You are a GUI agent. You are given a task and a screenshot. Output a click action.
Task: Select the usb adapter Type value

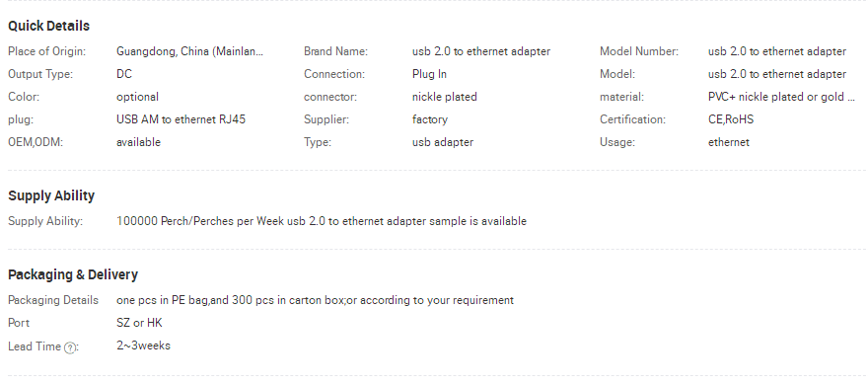click(x=442, y=142)
